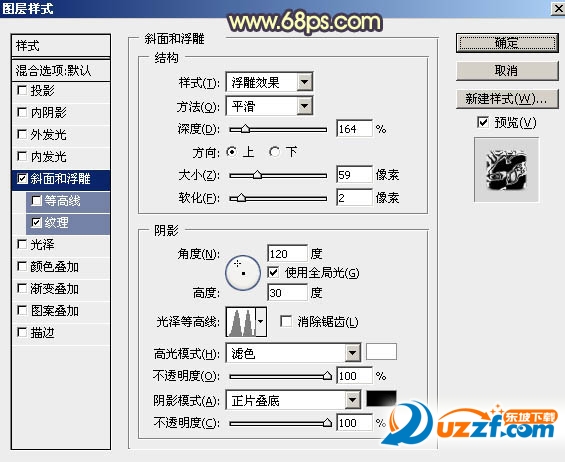Select the 外发光 style entry label
Image resolution: width=565 pixels, height=462 pixels.
48,135
